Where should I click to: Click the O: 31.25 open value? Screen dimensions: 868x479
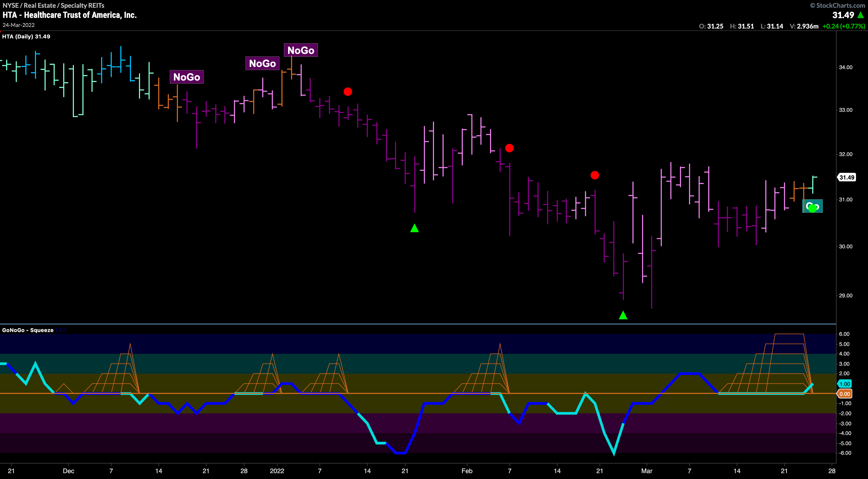click(711, 26)
